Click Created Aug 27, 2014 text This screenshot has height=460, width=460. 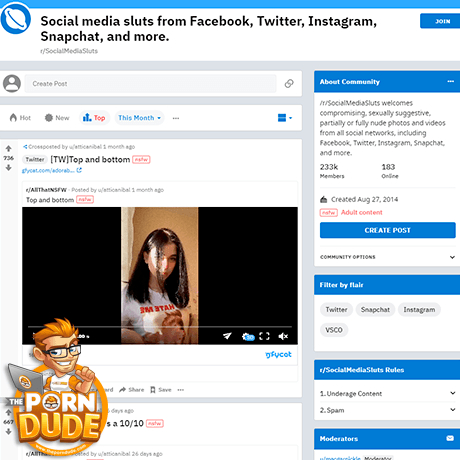[364, 199]
